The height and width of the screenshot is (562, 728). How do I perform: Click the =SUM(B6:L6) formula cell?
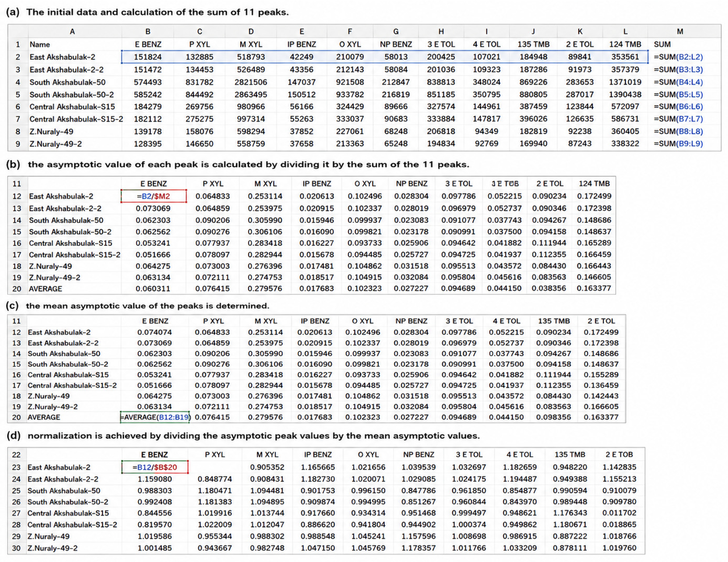(678, 107)
